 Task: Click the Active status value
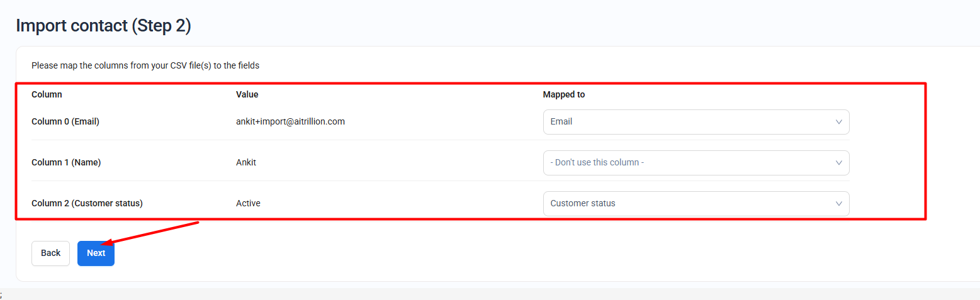pyautogui.click(x=248, y=203)
